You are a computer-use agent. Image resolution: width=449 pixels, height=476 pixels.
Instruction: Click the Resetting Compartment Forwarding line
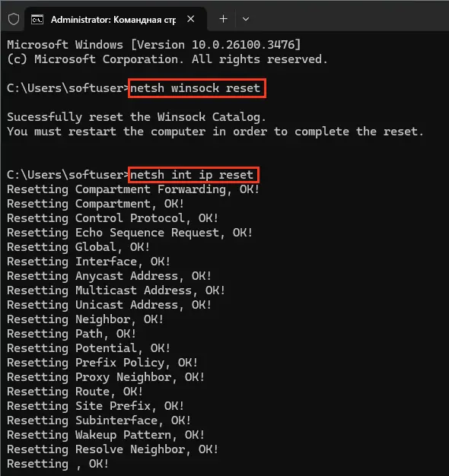click(133, 189)
